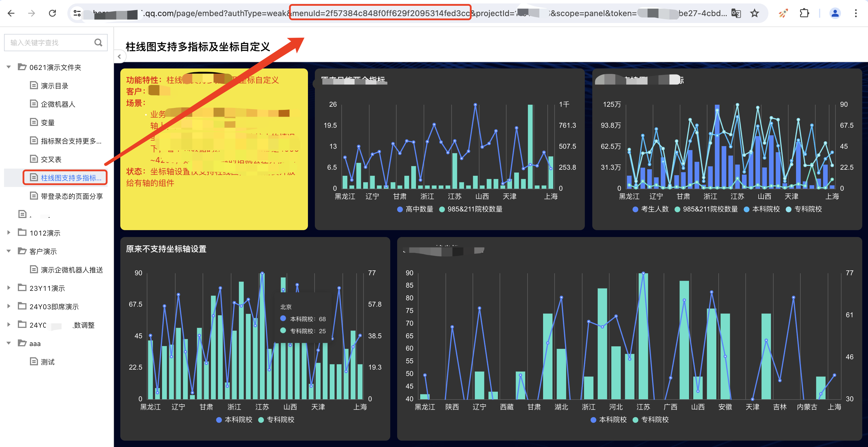Toggle 高中数量 legend series
Viewport: 868px width, 447px height.
[x=415, y=209]
